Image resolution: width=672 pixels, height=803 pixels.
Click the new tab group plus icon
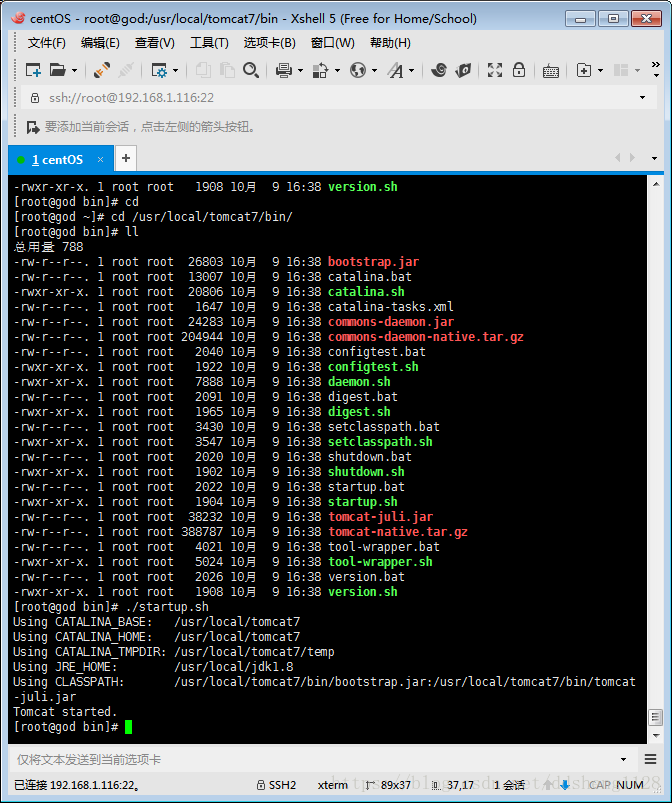tap(584, 70)
